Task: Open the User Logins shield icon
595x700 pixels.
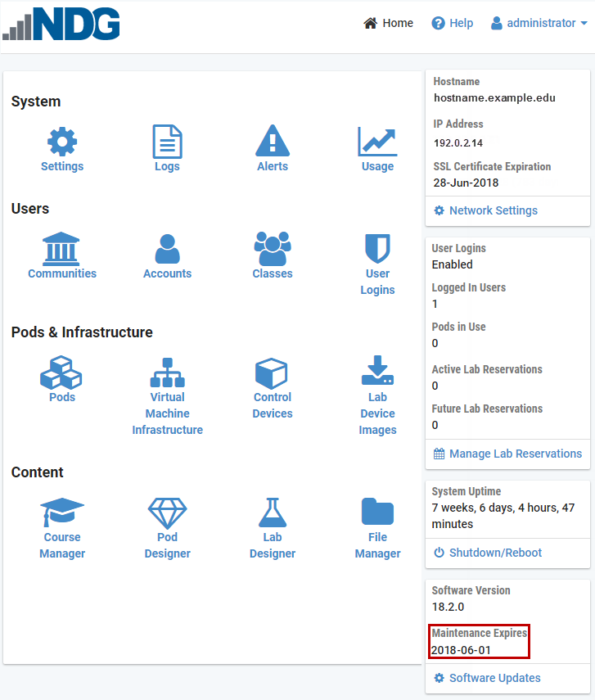Action: click(377, 249)
